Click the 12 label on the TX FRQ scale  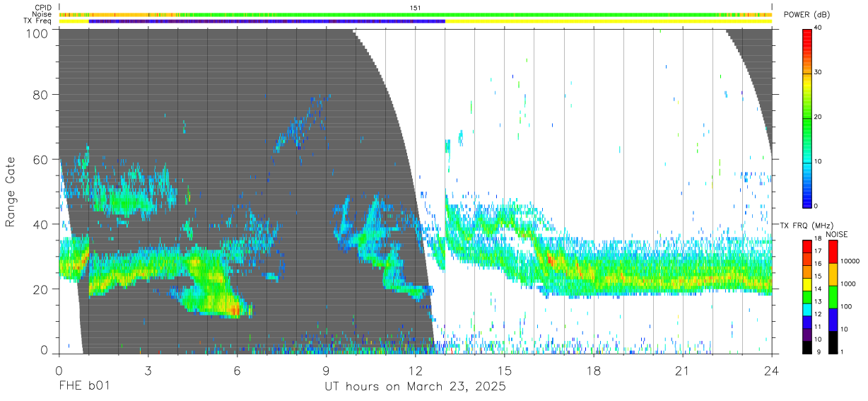point(819,315)
